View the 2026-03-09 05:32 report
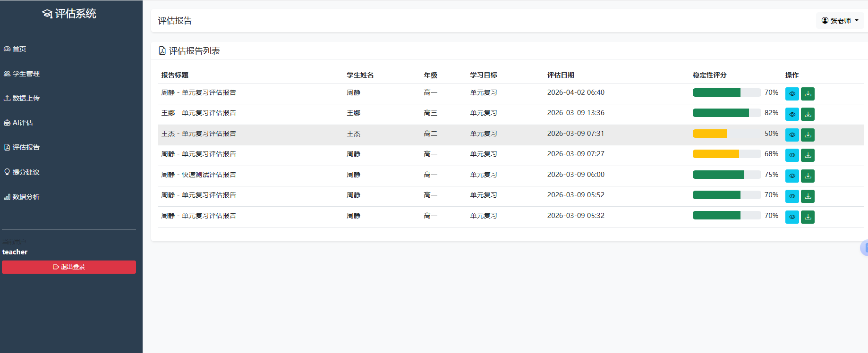 coord(792,217)
